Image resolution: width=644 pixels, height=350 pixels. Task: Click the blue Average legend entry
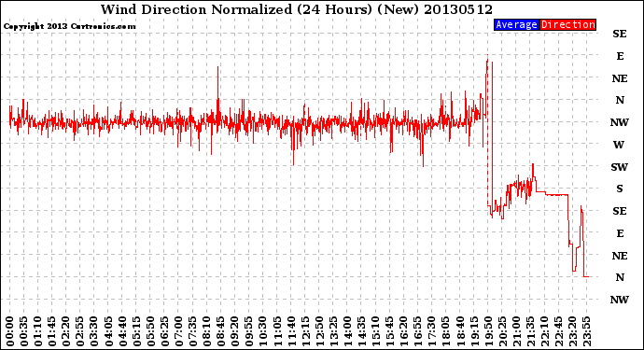point(516,24)
